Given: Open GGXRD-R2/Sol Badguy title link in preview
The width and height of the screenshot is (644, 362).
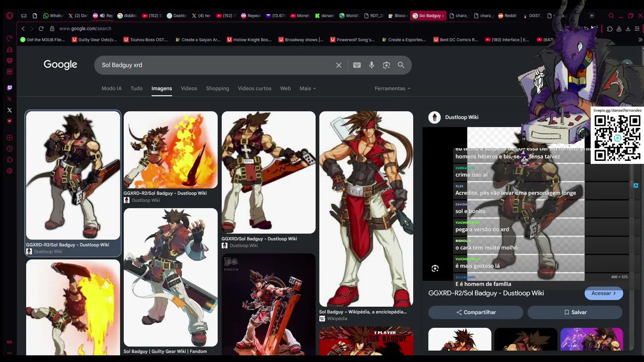Looking at the screenshot, I should click(x=486, y=293).
